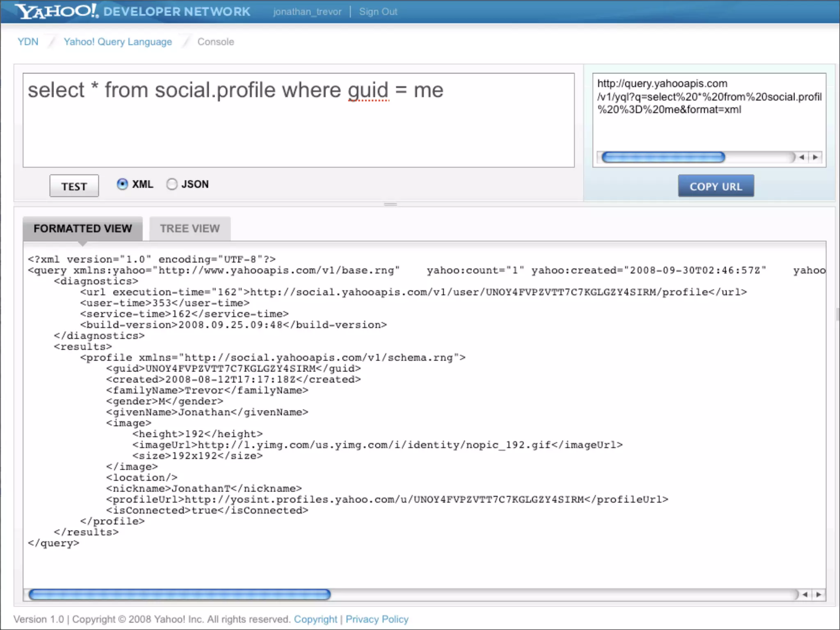Click the imageUrl nopic_192.gif line
Image resolution: width=840 pixels, height=630 pixels.
[x=377, y=445]
